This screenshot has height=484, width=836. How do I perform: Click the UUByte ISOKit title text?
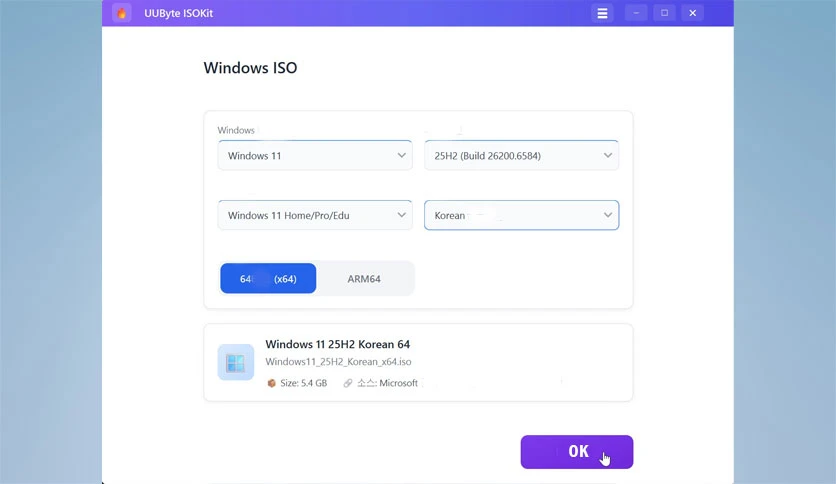179,13
